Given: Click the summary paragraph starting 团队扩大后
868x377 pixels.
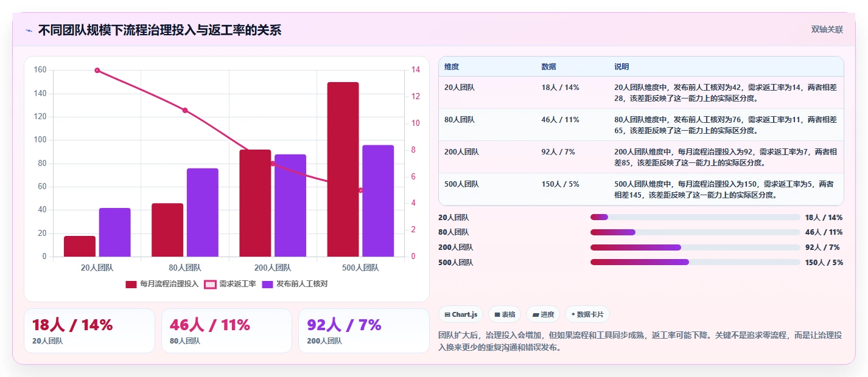Looking at the screenshot, I should pos(640,342).
